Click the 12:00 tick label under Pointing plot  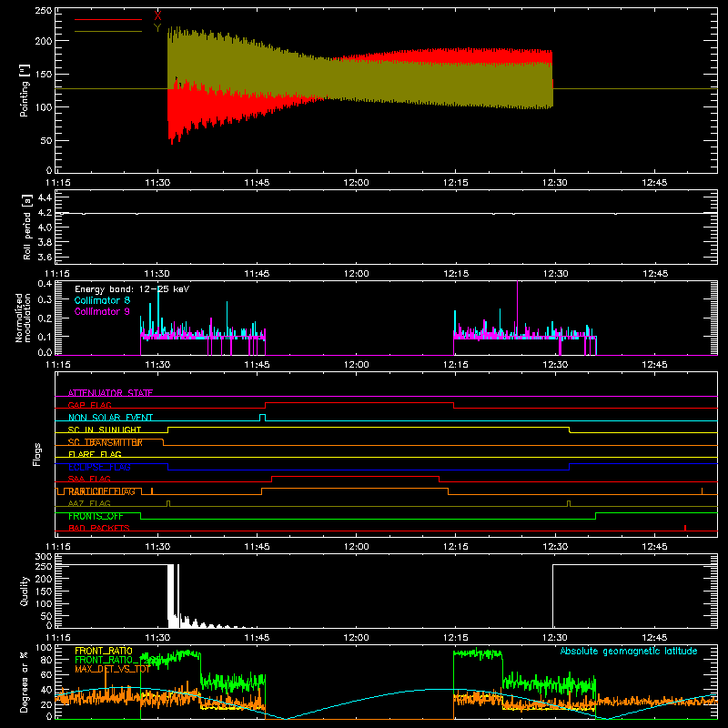[356, 183]
